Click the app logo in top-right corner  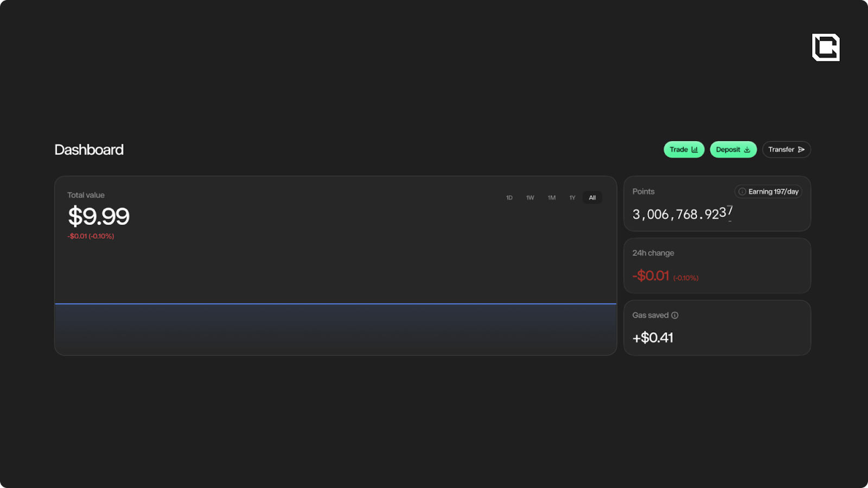(x=826, y=47)
